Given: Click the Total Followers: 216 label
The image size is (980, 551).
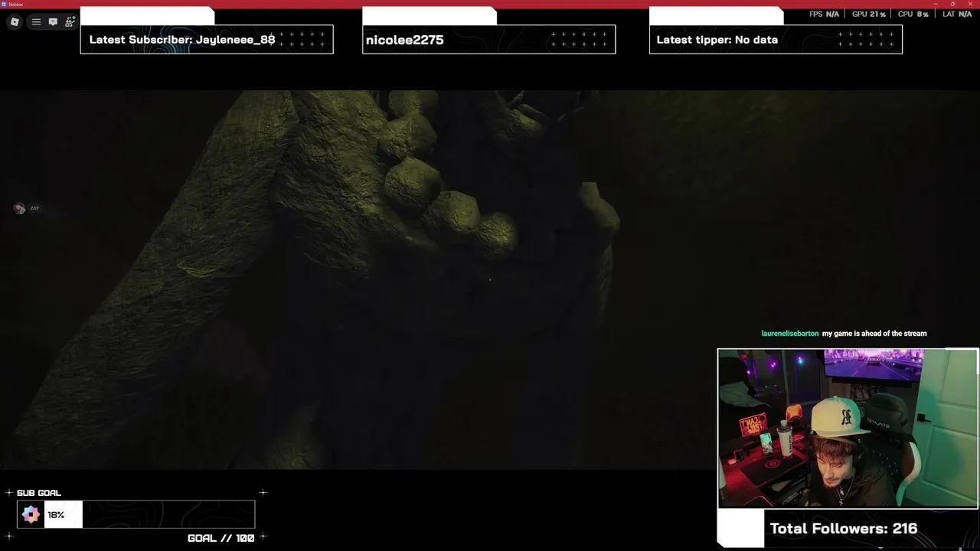Looking at the screenshot, I should [843, 529].
